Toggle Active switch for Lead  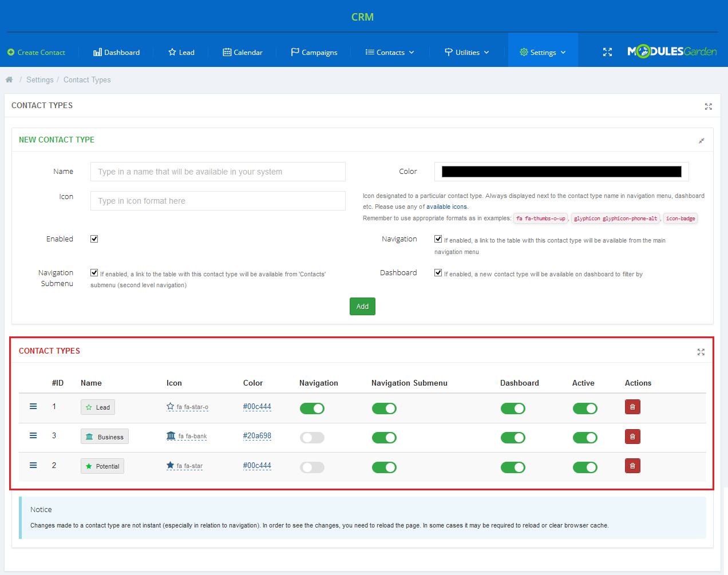(x=585, y=409)
